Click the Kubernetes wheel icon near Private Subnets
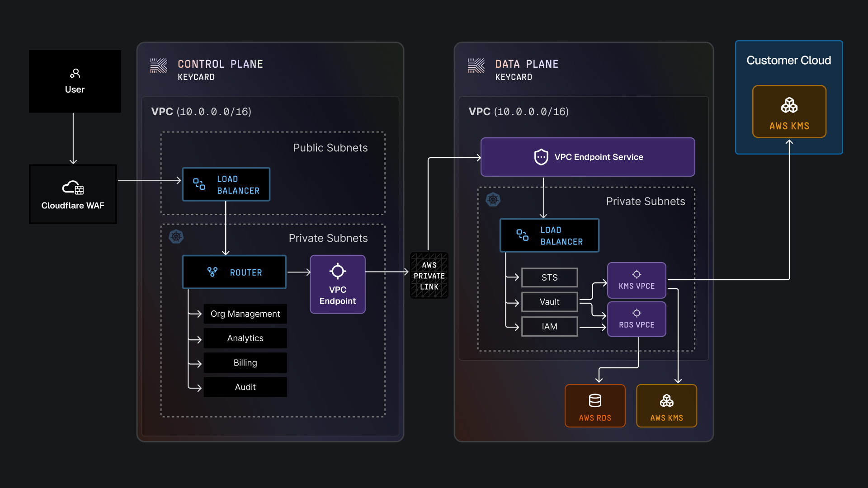This screenshot has height=488, width=868. (x=176, y=236)
